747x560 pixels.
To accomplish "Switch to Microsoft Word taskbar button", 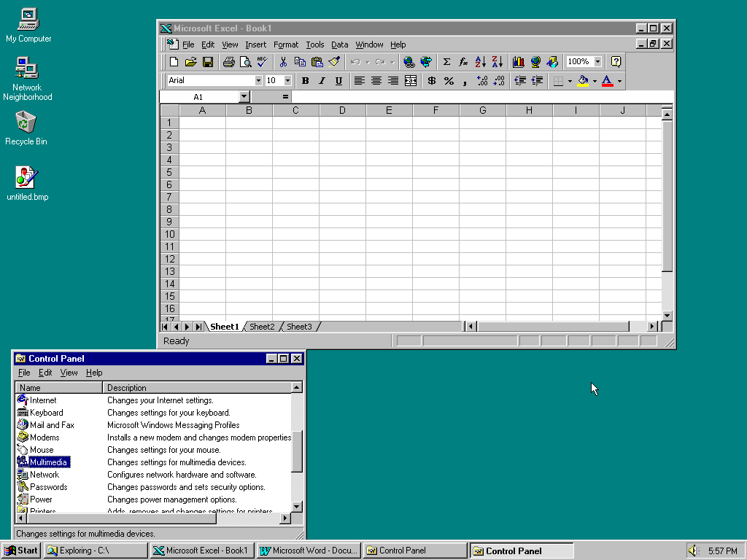I will 309,551.
